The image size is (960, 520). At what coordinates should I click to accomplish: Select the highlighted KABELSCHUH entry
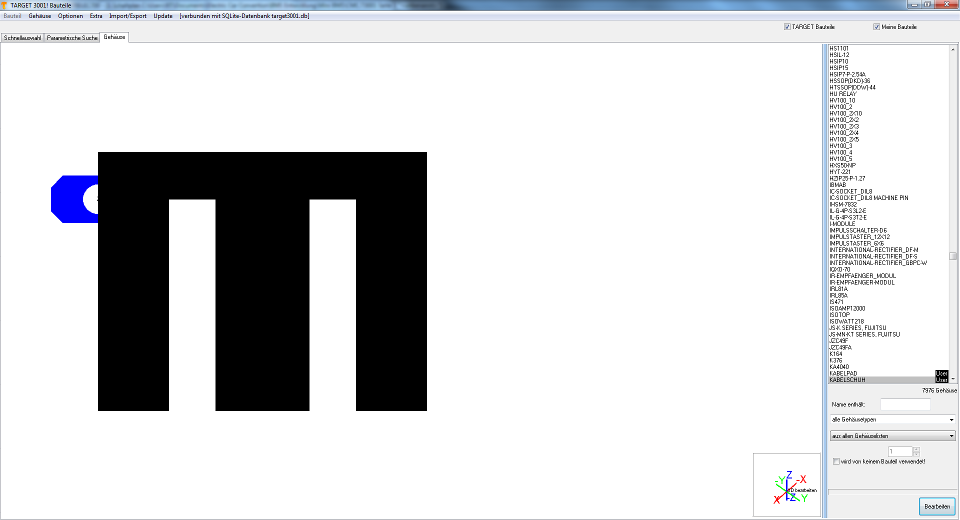(x=888, y=380)
